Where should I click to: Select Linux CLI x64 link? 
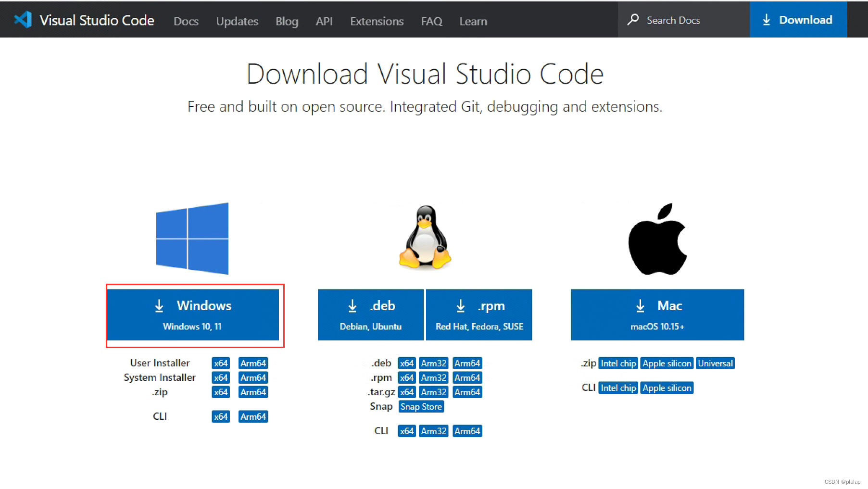coord(407,431)
